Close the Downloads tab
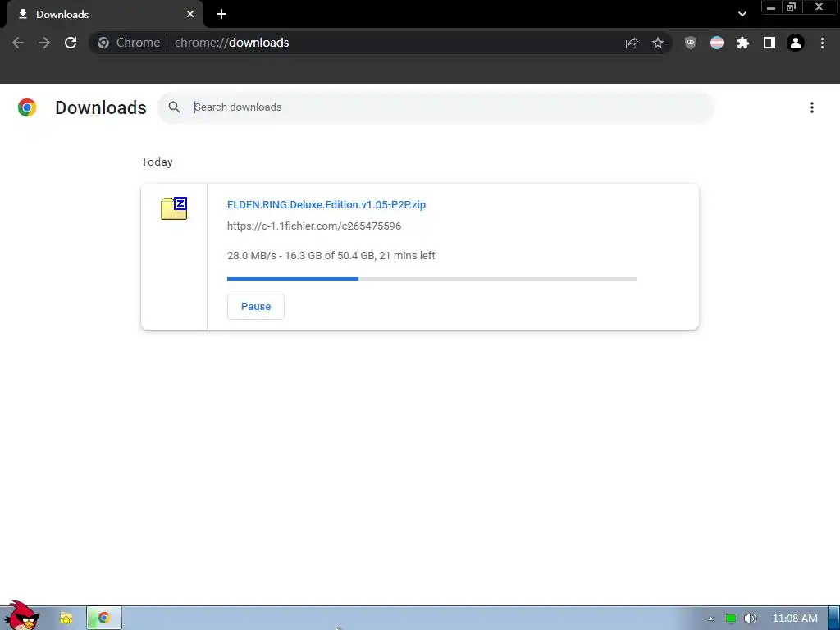The height and width of the screenshot is (630, 840). (190, 15)
